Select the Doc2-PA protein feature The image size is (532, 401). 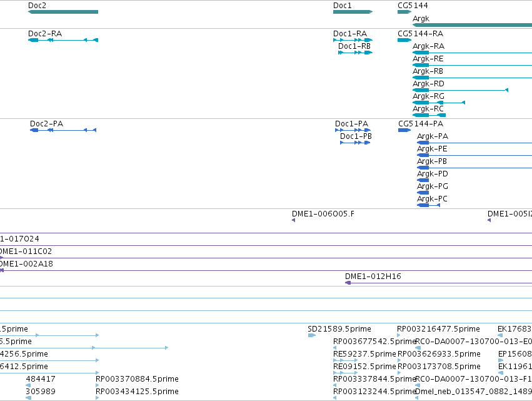63,130
